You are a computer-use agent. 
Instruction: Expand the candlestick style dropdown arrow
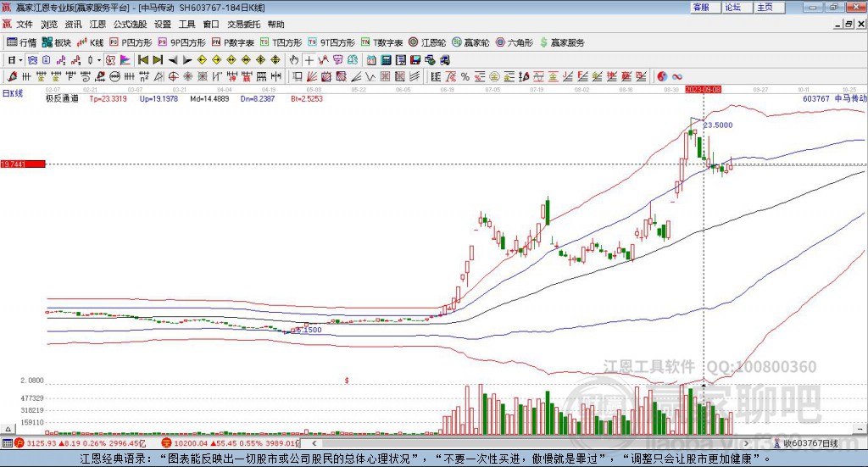[99, 60]
